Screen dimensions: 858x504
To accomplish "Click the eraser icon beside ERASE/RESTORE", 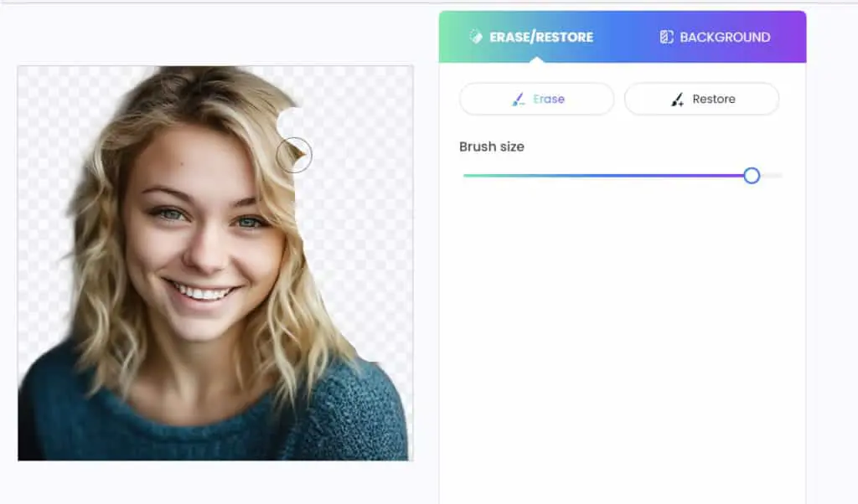I will point(476,37).
